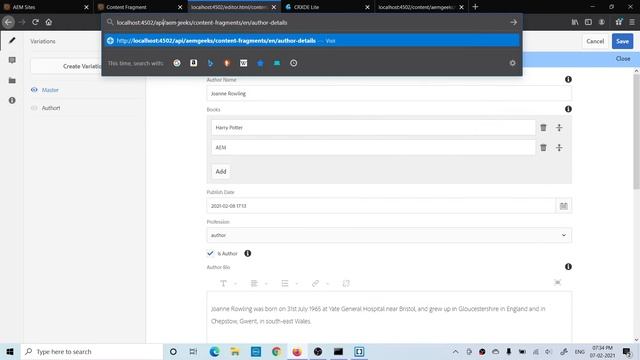
Task: Delete the Harry Potter book entry
Action: tap(543, 128)
